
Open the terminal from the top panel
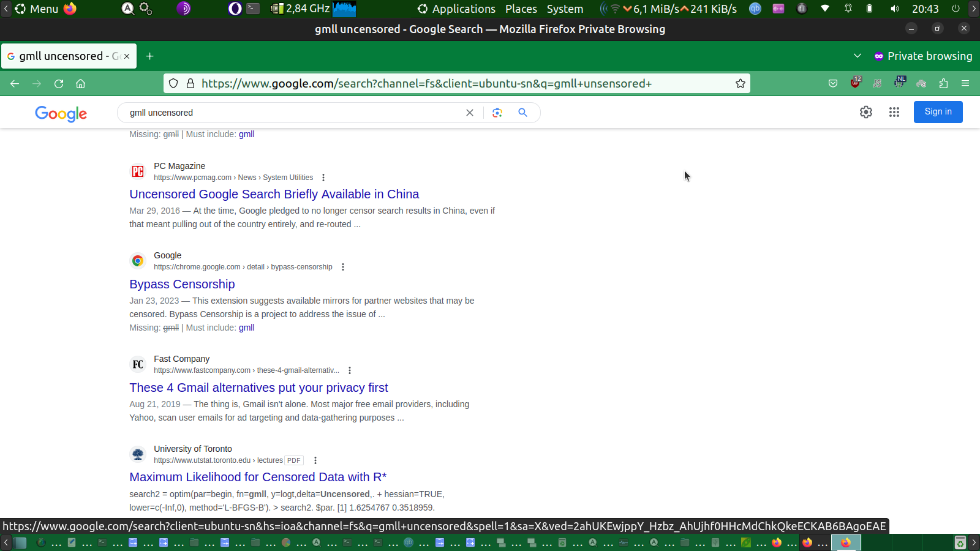tap(253, 9)
